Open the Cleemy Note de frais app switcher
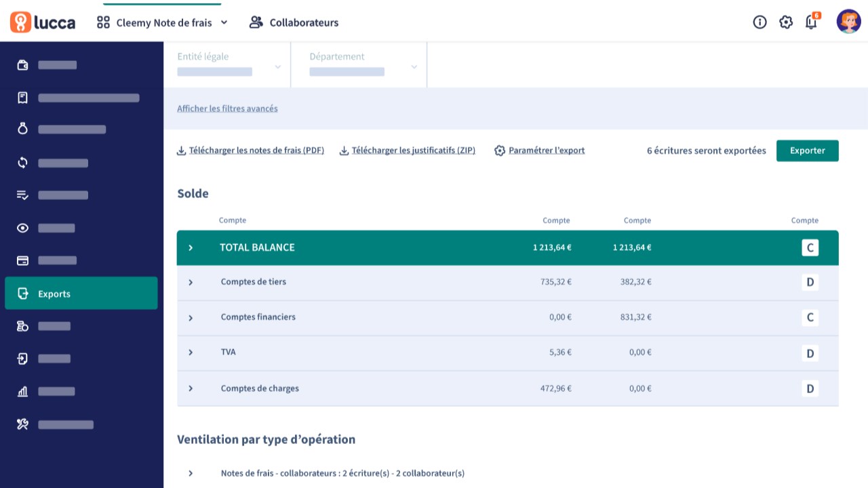This screenshot has height=488, width=868. click(163, 22)
